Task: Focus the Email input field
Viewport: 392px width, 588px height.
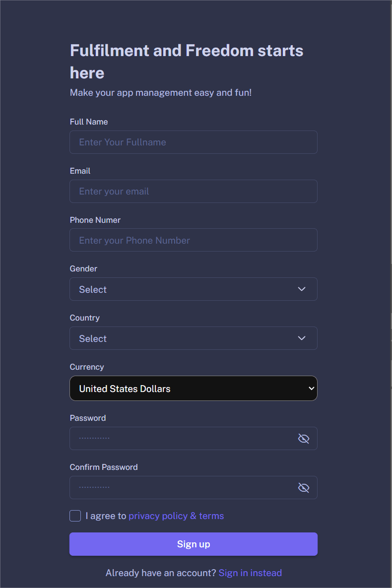Action: coord(193,191)
